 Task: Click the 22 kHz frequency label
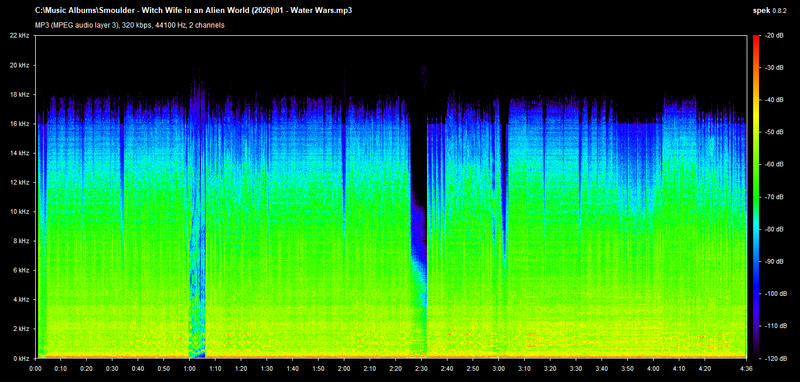(21, 36)
